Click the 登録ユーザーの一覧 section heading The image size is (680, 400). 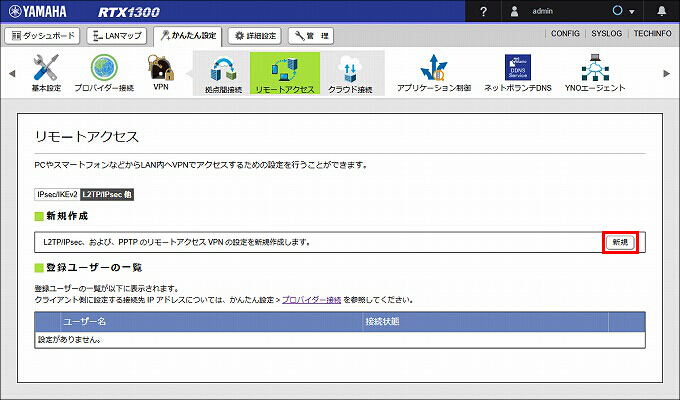[94, 267]
